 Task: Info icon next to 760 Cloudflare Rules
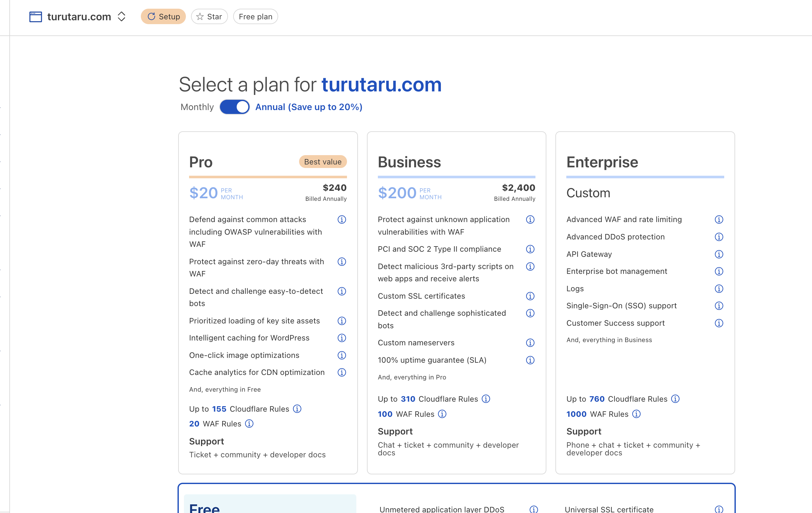(675, 399)
